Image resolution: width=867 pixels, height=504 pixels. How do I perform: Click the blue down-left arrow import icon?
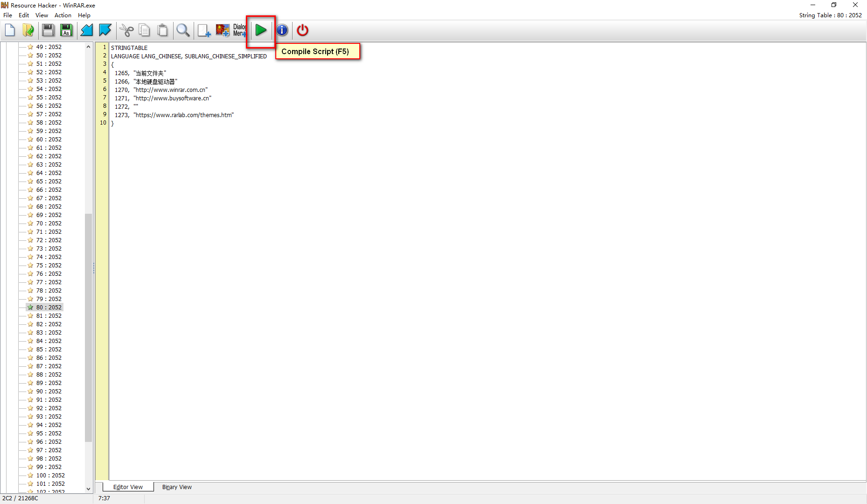(87, 30)
